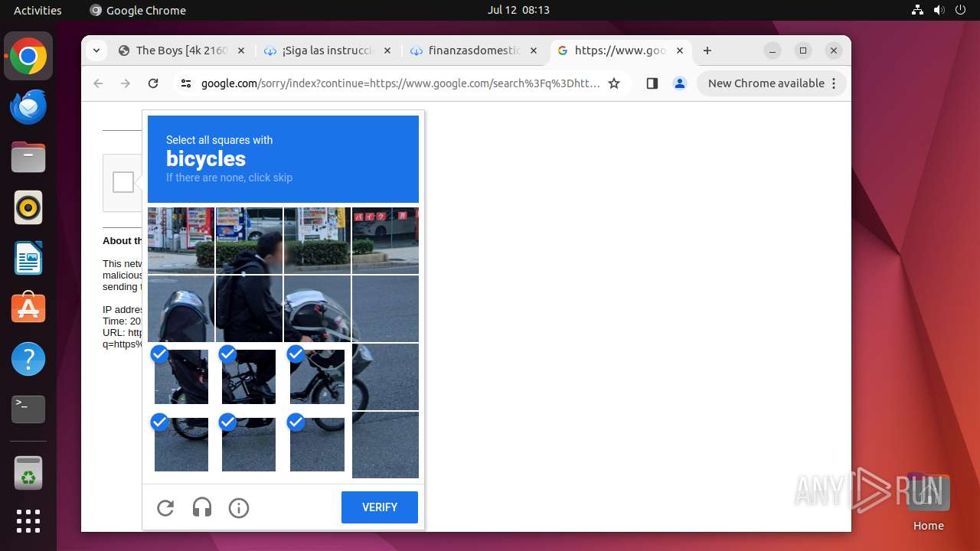Select the tile showing the rider's black backpack
This screenshot has height=551, width=980.
(249, 308)
